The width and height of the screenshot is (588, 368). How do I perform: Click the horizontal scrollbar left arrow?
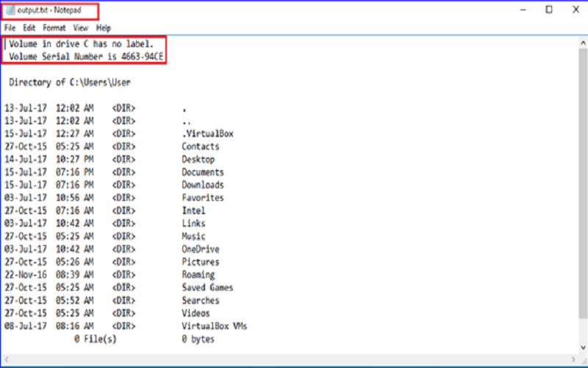(x=5, y=359)
